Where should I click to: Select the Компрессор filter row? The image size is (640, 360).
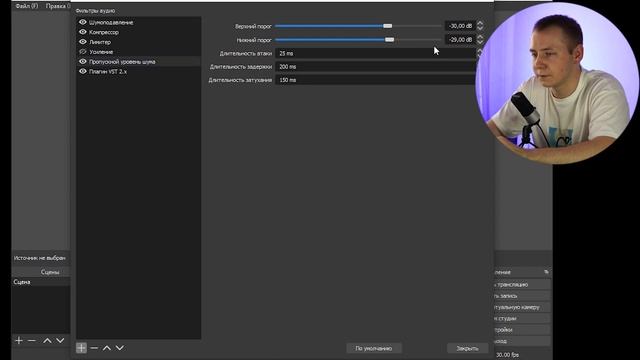point(138,32)
